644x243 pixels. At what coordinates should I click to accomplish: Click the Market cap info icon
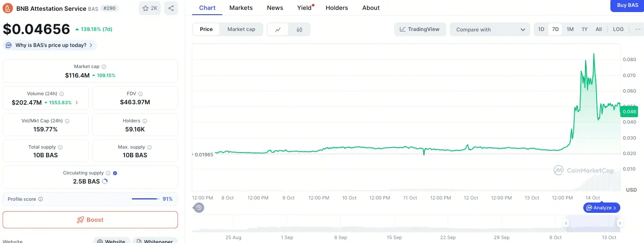click(x=104, y=67)
